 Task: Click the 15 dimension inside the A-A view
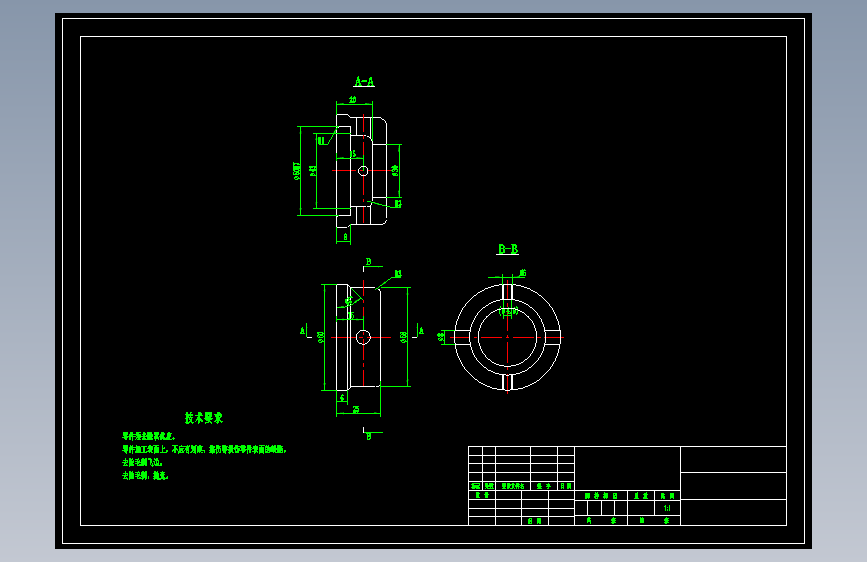353,154
